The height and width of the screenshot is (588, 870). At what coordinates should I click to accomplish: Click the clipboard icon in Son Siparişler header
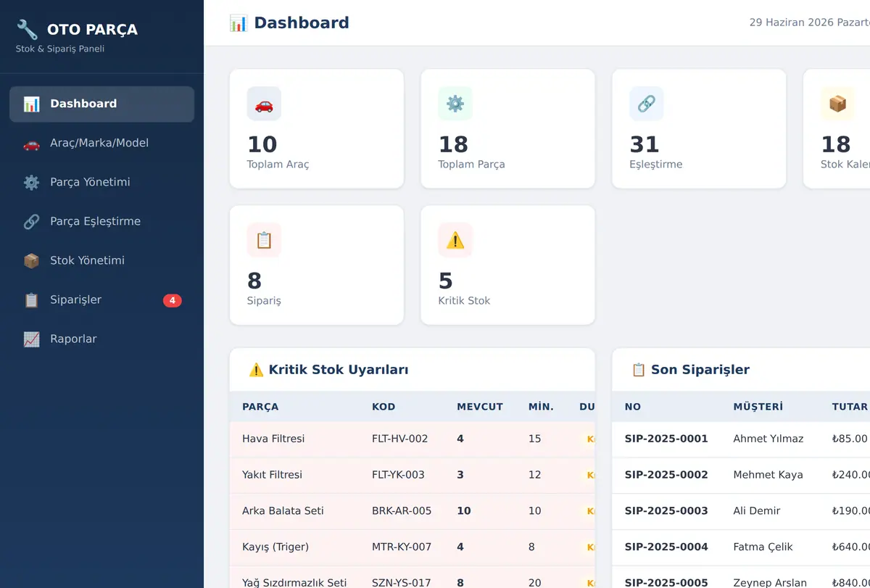[639, 370]
